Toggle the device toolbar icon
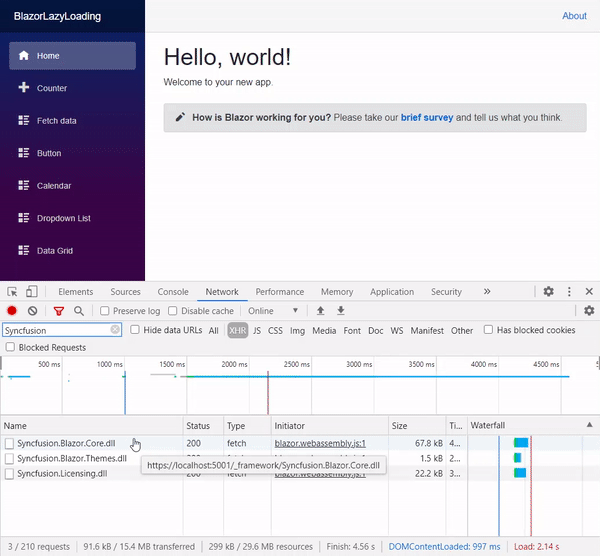The width and height of the screenshot is (600, 556). tap(32, 292)
